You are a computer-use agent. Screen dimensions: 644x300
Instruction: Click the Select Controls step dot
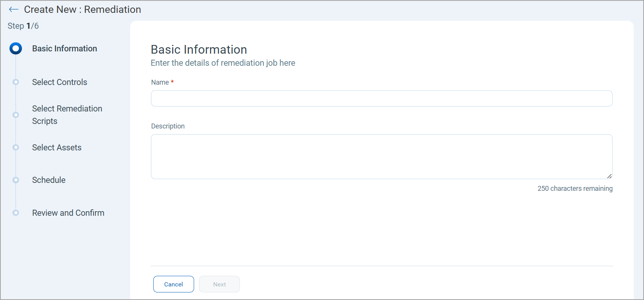pyautogui.click(x=16, y=82)
